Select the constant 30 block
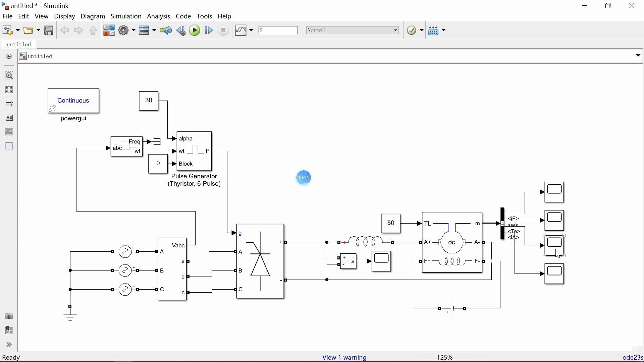This screenshot has height=362, width=644. pos(149,101)
